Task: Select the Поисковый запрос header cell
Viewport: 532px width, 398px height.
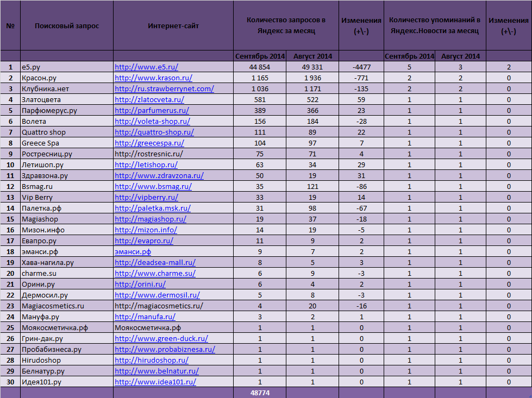Action: (67, 26)
